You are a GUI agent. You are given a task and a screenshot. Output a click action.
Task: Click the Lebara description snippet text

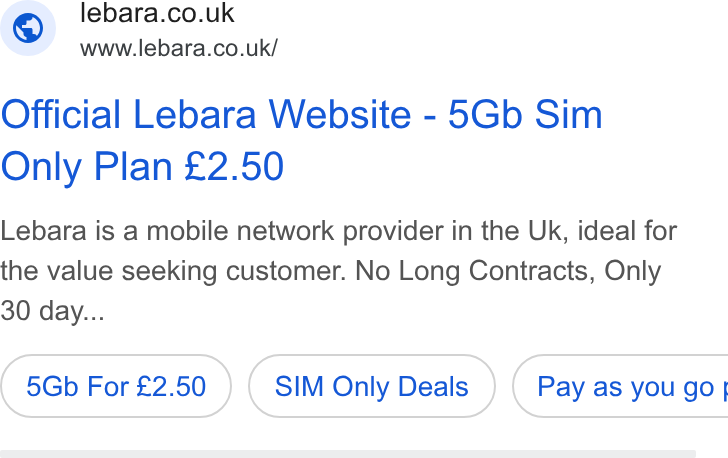pos(338,271)
